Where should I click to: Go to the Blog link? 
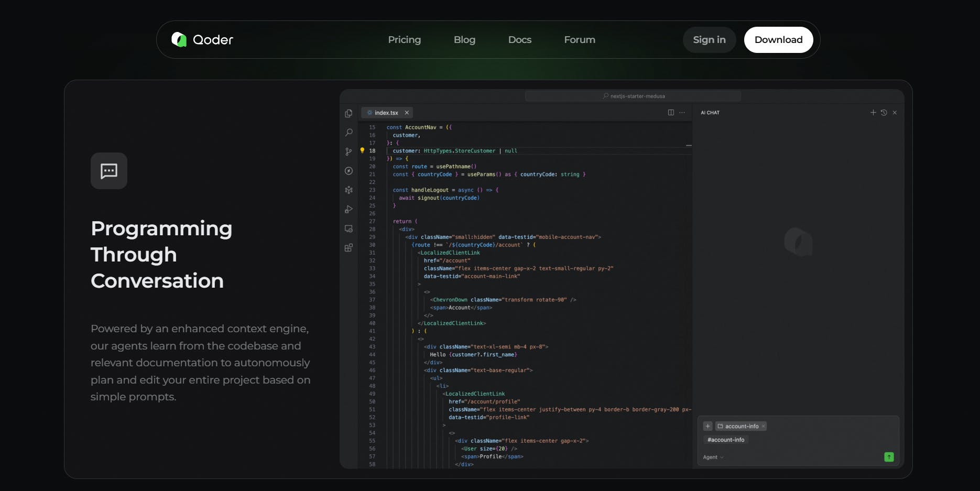[464, 40]
